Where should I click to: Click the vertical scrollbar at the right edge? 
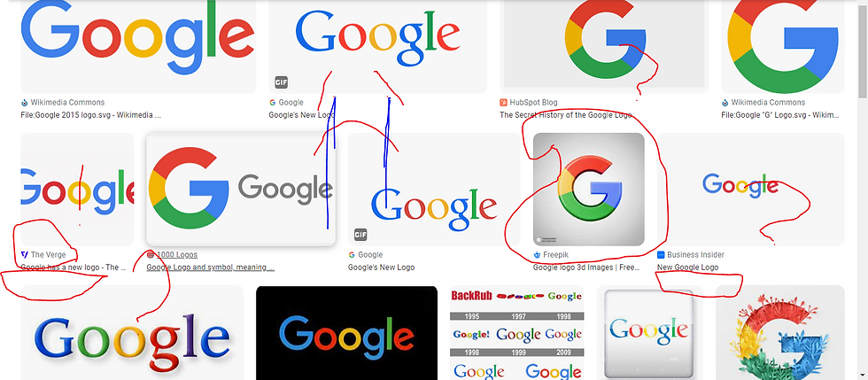click(x=863, y=190)
